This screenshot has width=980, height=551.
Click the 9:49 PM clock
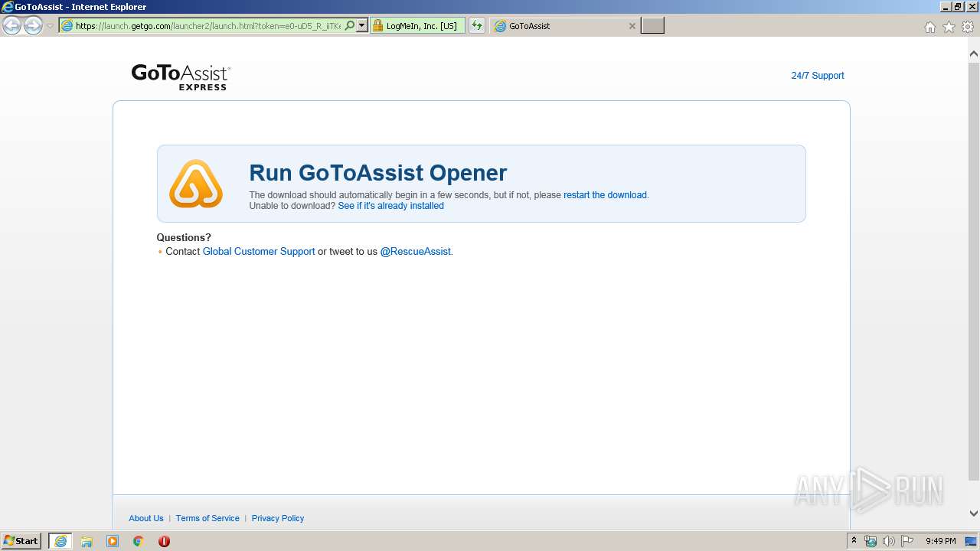[x=940, y=541]
